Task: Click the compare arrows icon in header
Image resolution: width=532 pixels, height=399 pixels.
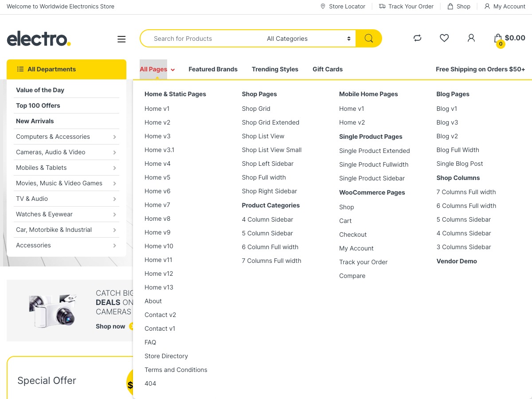Action: pyautogui.click(x=417, y=38)
